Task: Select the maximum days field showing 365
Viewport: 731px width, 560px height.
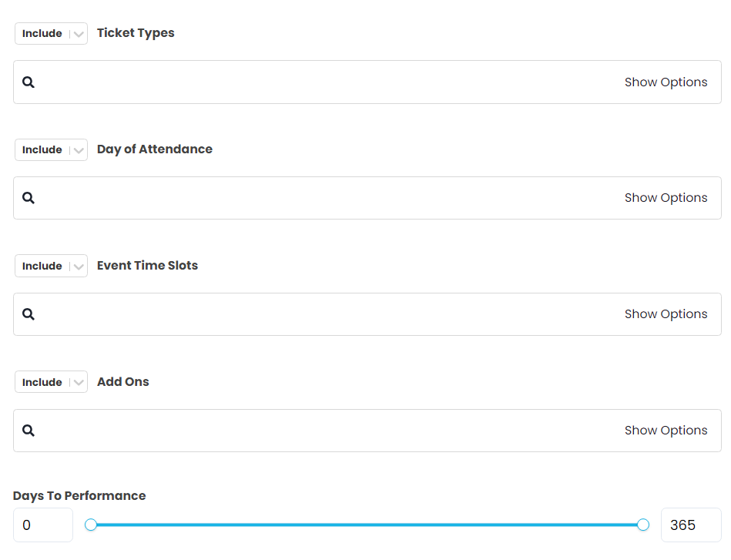Action: [x=690, y=525]
